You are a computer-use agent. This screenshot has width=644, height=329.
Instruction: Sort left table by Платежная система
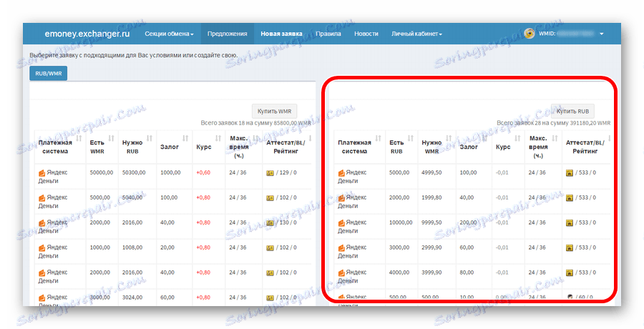(79, 139)
